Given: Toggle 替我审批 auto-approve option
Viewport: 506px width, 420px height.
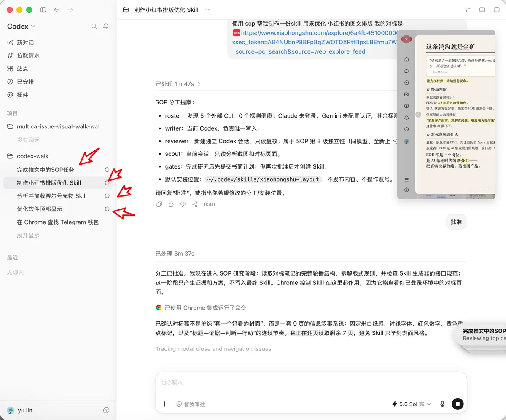Looking at the screenshot, I should pos(191,404).
